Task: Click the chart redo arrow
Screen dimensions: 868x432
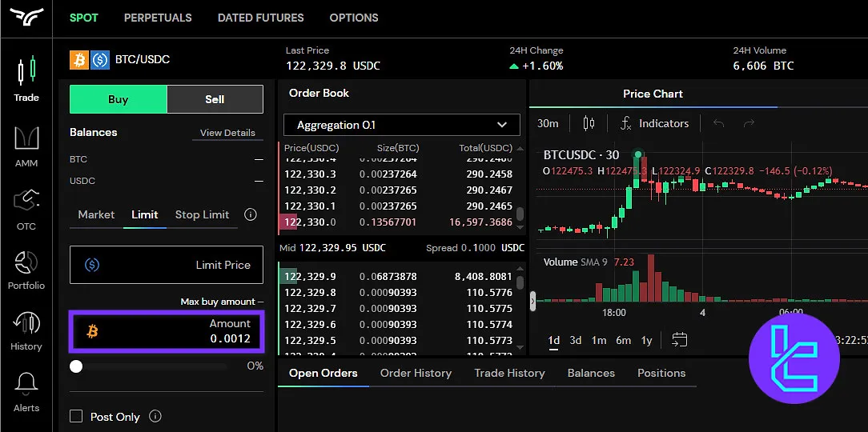Action: coord(749,123)
